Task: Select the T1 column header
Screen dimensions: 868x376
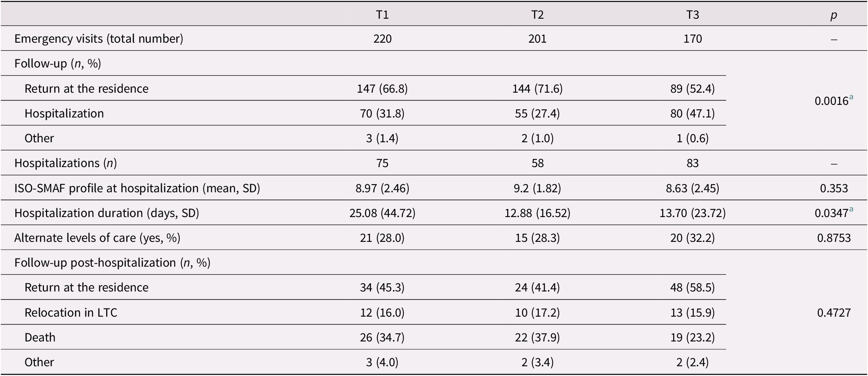Action: click(x=382, y=15)
